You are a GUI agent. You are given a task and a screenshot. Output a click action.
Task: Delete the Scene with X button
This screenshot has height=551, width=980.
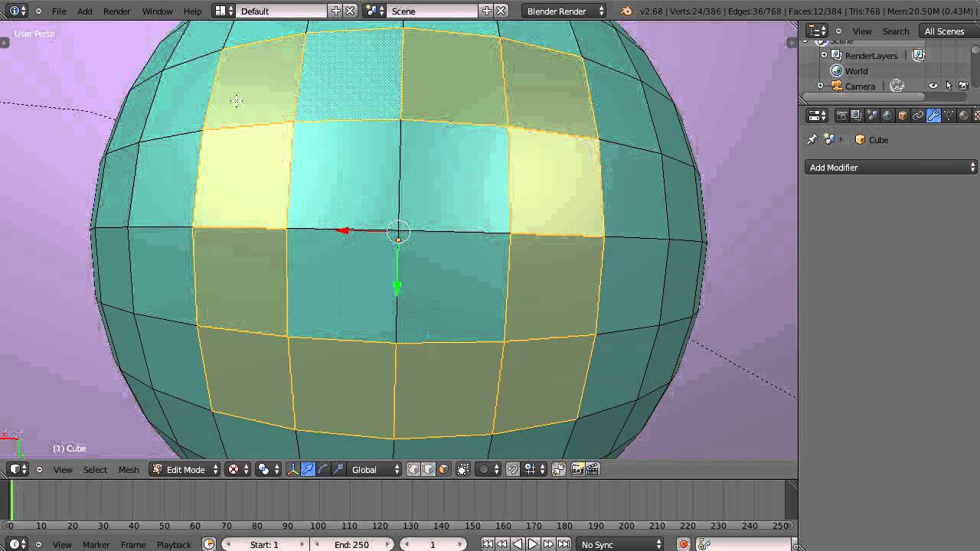point(501,11)
